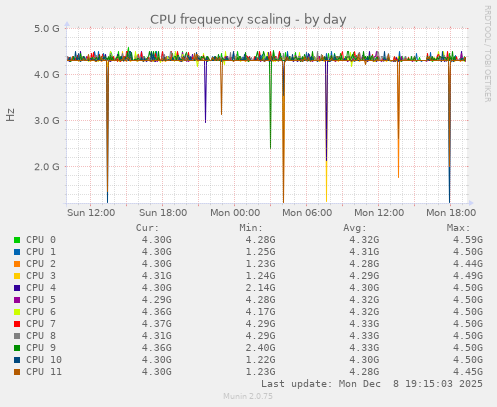The height and width of the screenshot is (407, 497).
Task: Click CPU 10 Min value '1.22G'
Action: tap(260, 360)
